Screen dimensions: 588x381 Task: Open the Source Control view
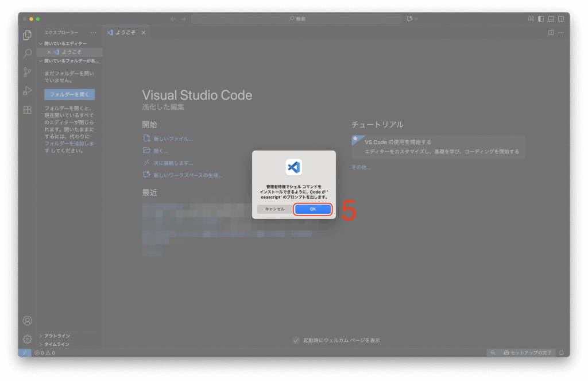coord(27,72)
